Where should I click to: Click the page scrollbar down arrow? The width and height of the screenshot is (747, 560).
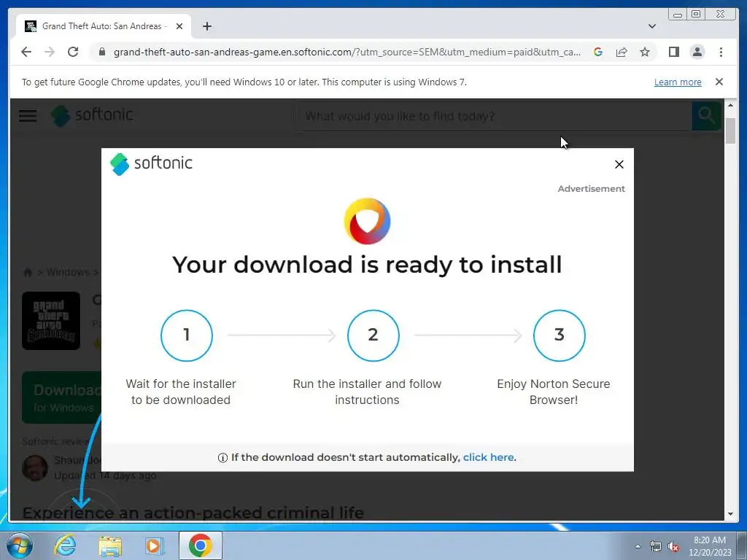point(730,514)
